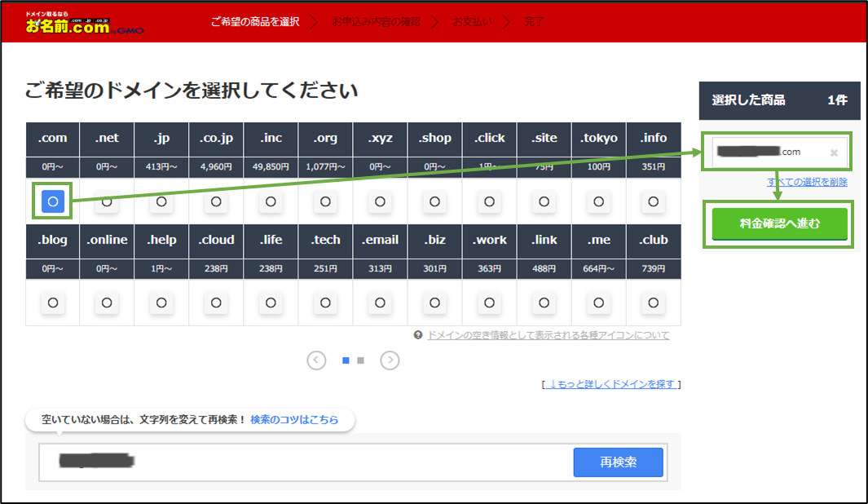This screenshot has width=868, height=504.
Task: Deselect the .com domain checkbox
Action: [x=53, y=201]
